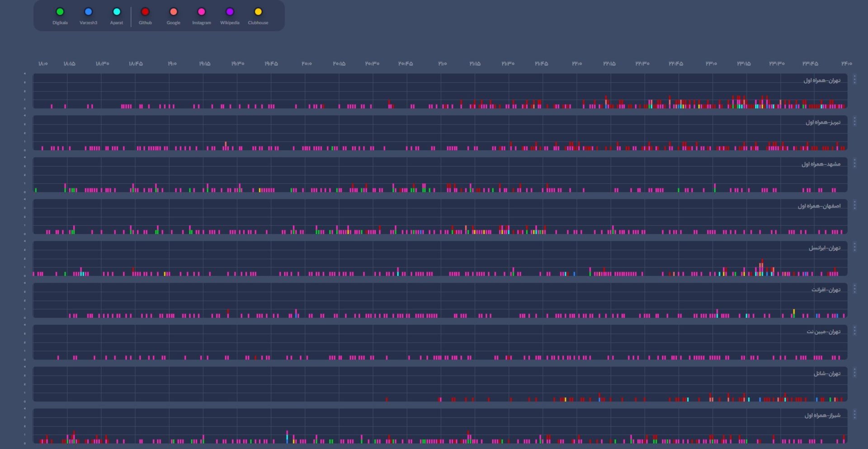Open three-dot menu for تهران-افرانت row

point(854,289)
